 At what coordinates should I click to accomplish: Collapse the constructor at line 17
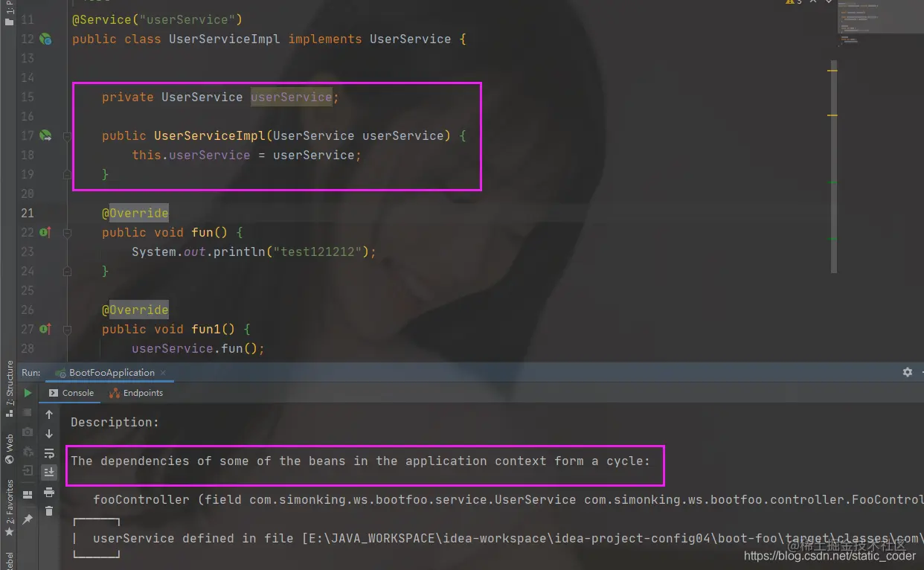click(x=67, y=136)
